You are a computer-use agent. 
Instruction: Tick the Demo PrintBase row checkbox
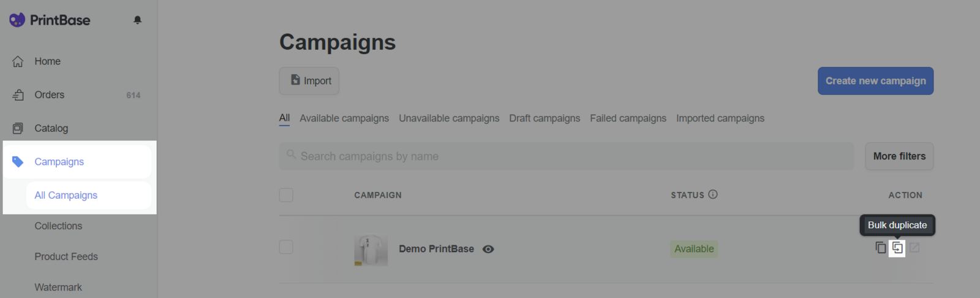[286, 247]
